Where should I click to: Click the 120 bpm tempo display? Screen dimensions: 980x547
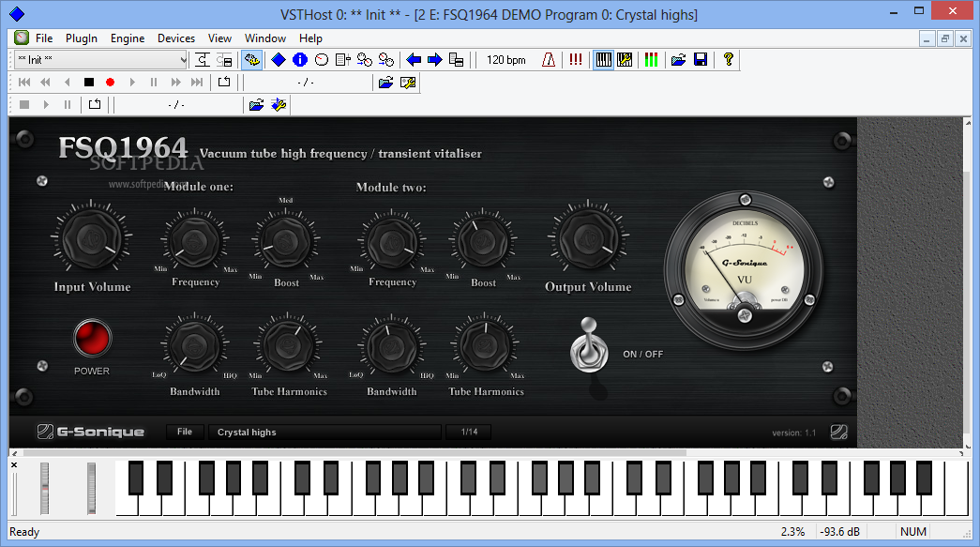(x=505, y=60)
